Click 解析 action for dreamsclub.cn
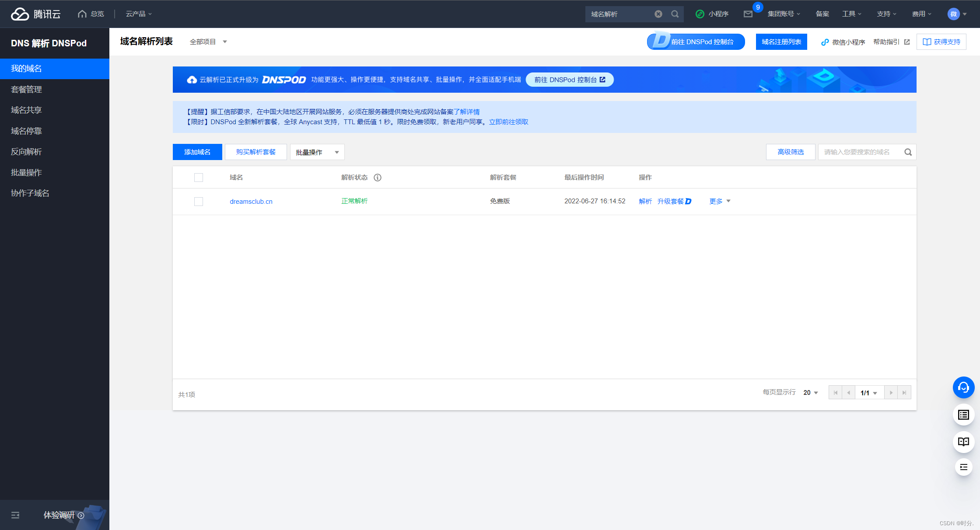The height and width of the screenshot is (530, 980). pyautogui.click(x=645, y=201)
